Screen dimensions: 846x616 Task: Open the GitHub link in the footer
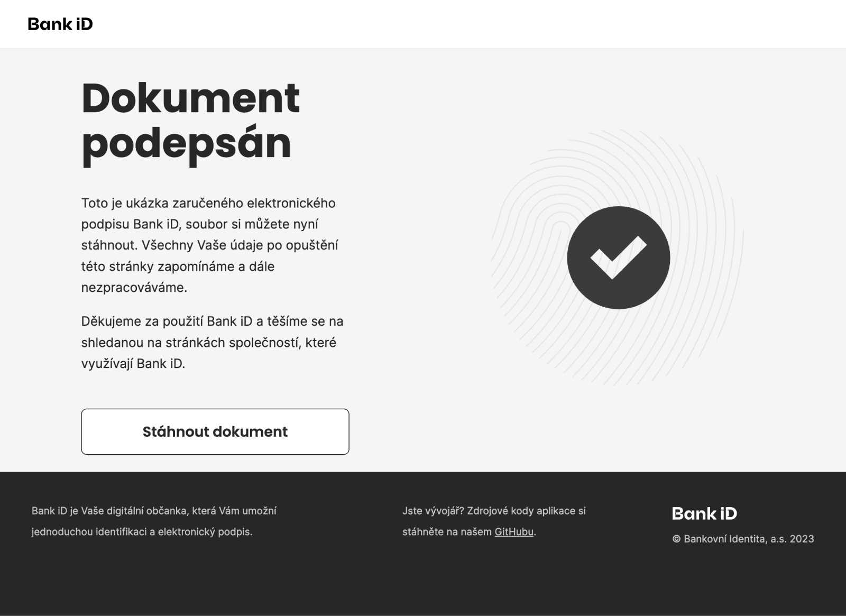(514, 532)
